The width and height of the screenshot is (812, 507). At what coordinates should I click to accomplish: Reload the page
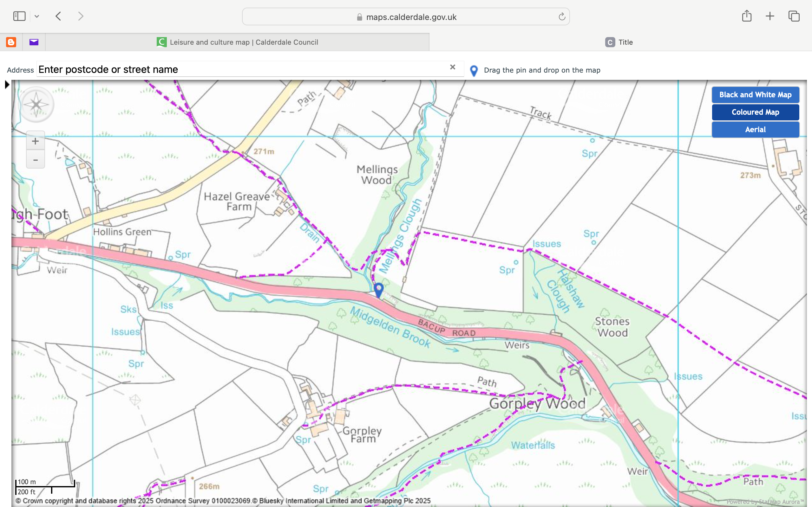(562, 17)
